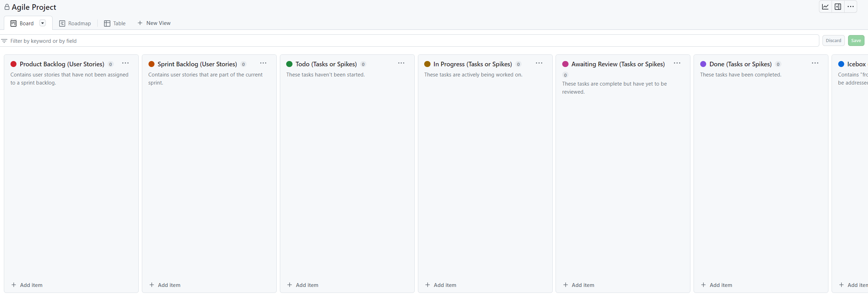Open the project details side panel icon
Image resolution: width=868 pixels, height=295 pixels.
click(838, 7)
